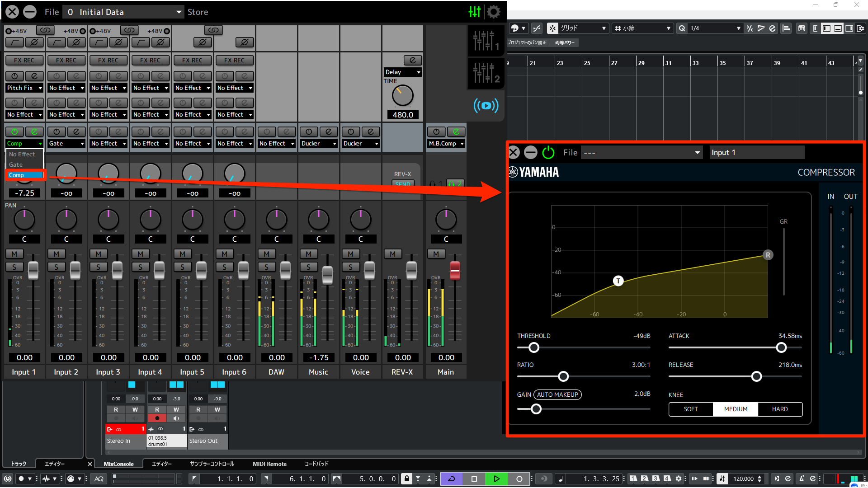Show mixer page 2 channels
The width and height of the screenshot is (868, 488).
point(486,73)
